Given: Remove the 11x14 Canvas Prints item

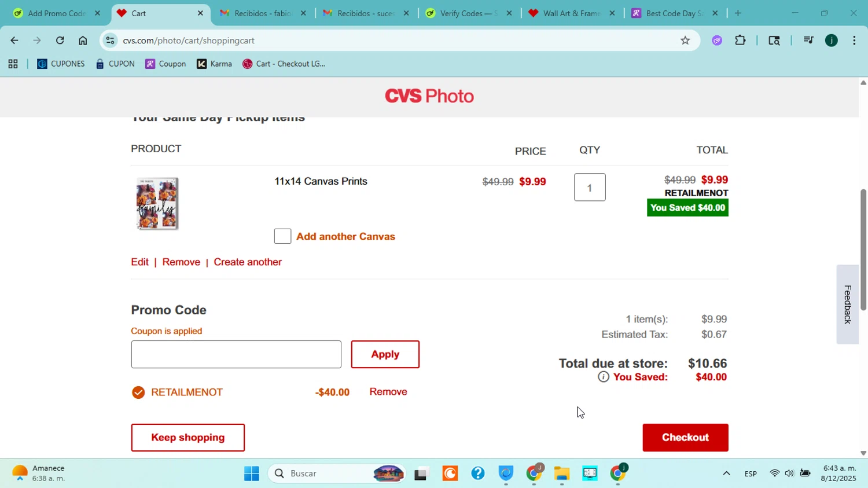Looking at the screenshot, I should click(181, 262).
